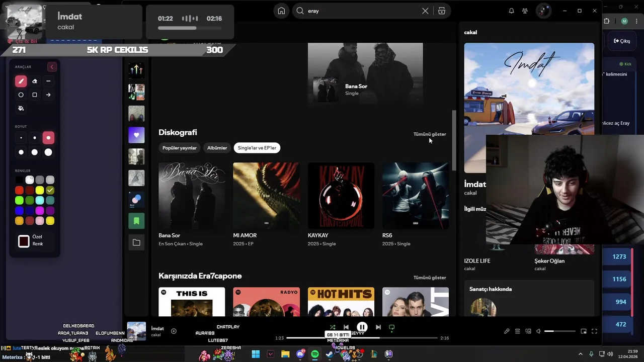Select the square shape tool
Screen dimensions: 644x362
[x=35, y=95]
